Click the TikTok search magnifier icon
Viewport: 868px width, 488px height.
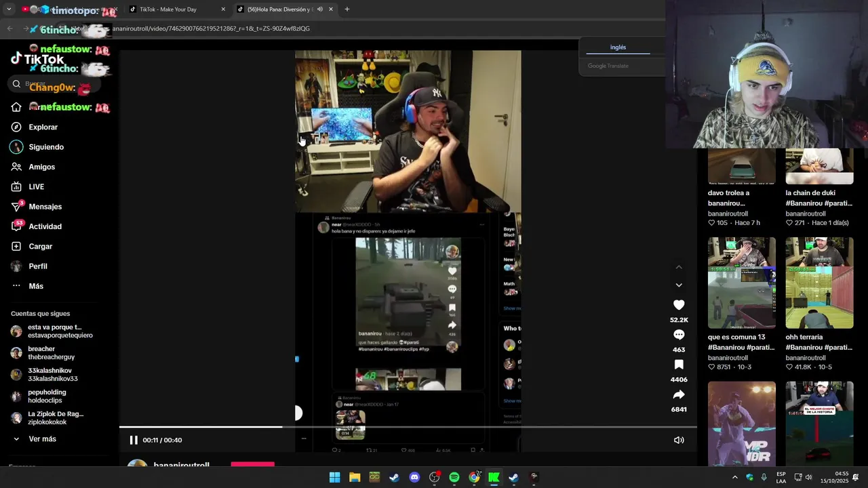16,84
